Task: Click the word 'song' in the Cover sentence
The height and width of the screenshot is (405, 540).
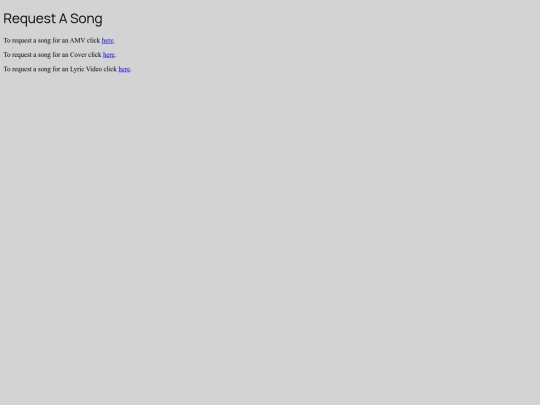Action: point(44,55)
